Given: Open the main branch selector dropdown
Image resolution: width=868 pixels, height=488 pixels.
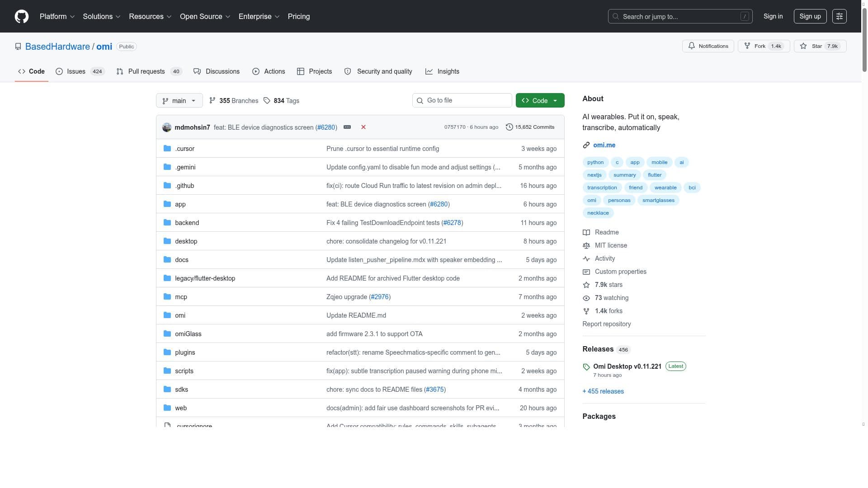Looking at the screenshot, I should pos(179,100).
